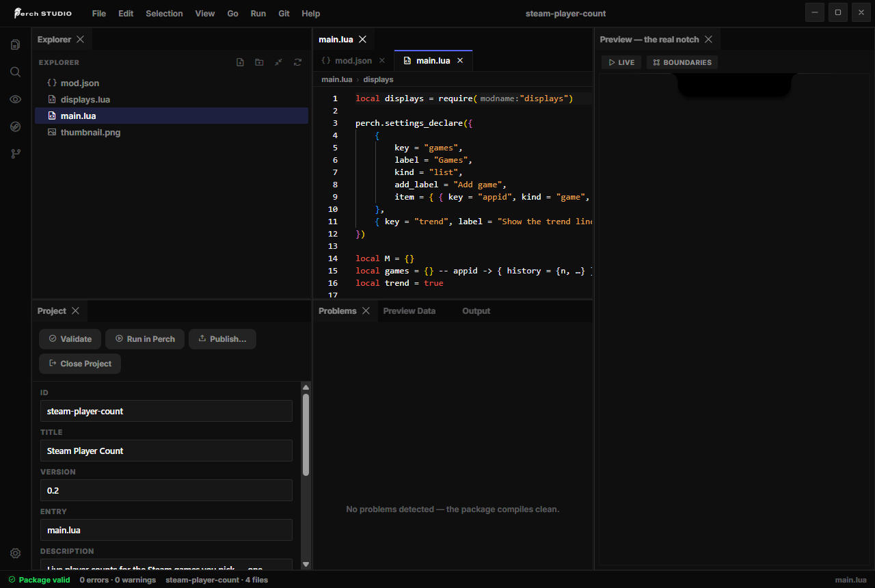Click line number 14 in editor
The width and height of the screenshot is (875, 588).
pyautogui.click(x=333, y=258)
